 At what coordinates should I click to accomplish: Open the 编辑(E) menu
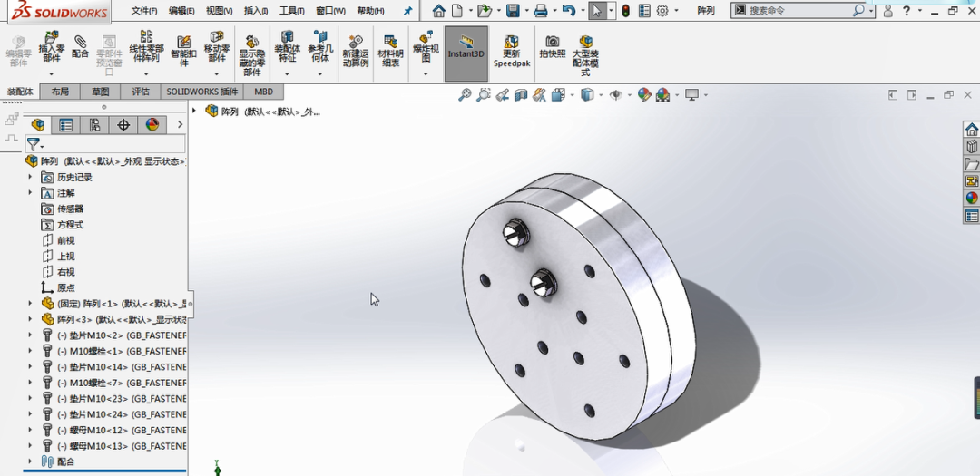(181, 11)
